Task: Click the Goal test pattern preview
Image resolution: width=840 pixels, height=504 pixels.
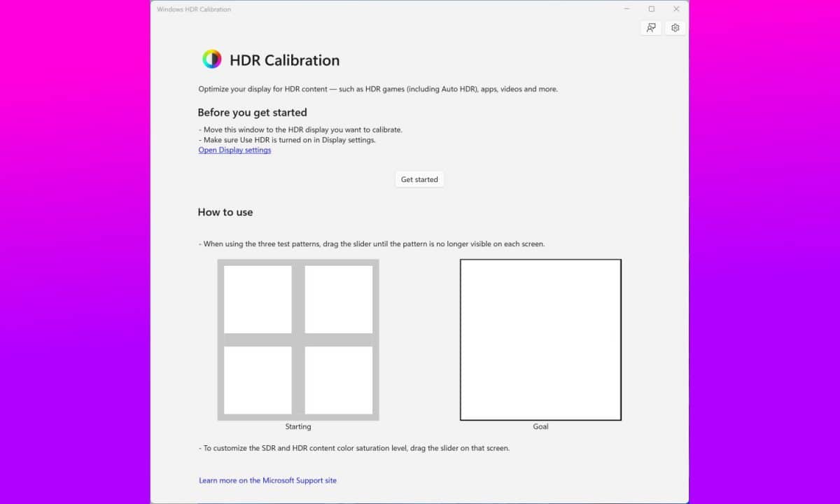Action: (540, 339)
